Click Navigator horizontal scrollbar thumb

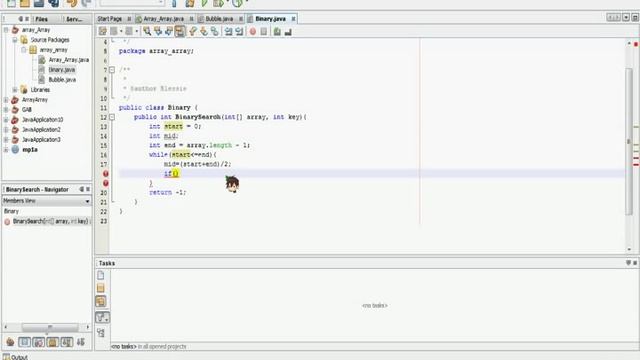[x=50, y=327]
